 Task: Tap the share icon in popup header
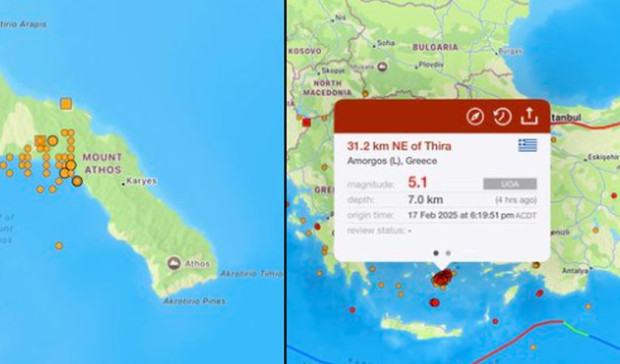(529, 116)
